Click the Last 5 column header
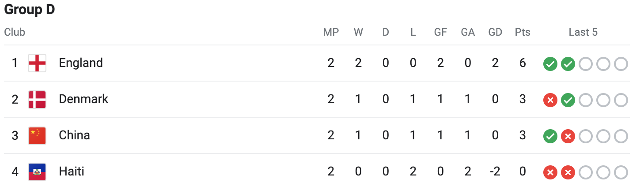644x194 pixels. pos(583,32)
